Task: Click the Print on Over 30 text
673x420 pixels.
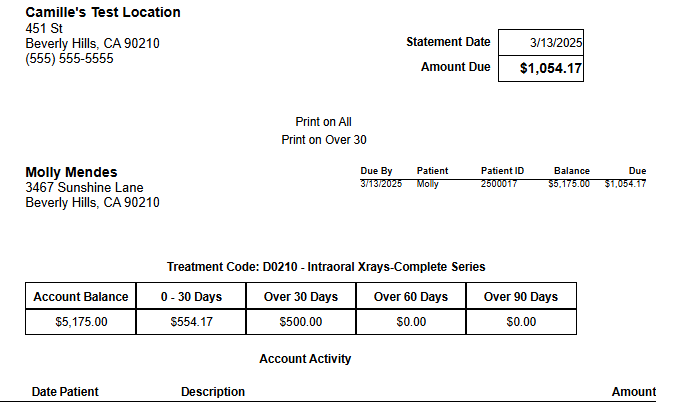Action: point(324,140)
